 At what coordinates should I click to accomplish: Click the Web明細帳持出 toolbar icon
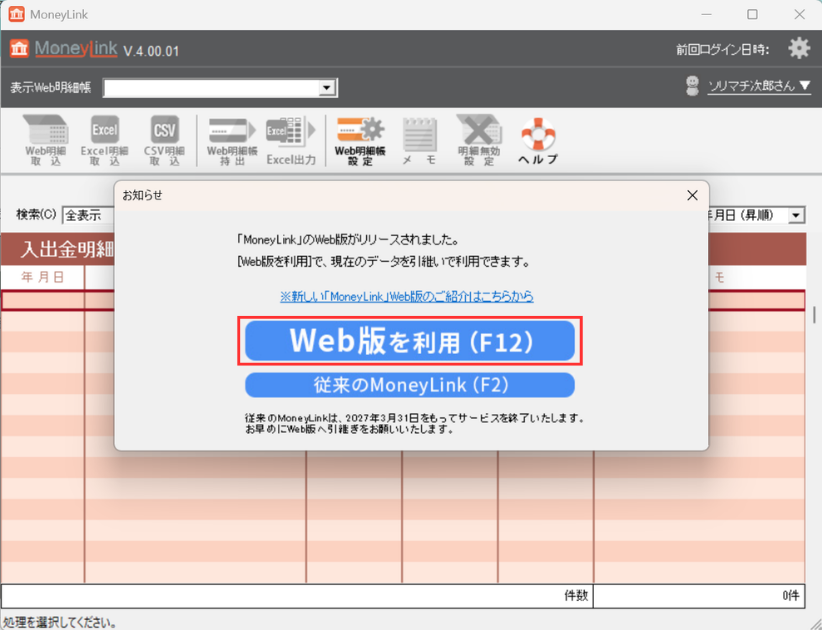pyautogui.click(x=232, y=140)
